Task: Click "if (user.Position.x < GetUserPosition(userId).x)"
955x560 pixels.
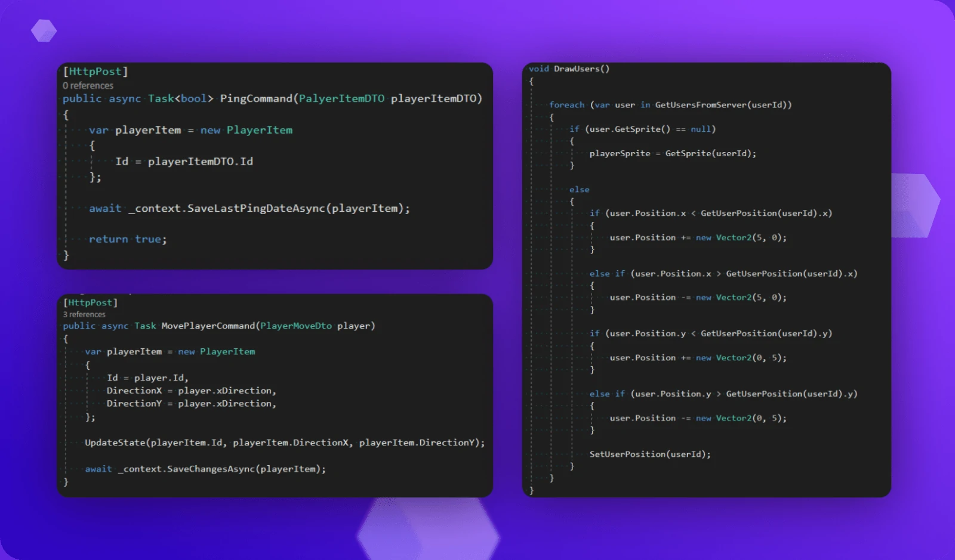Action: (711, 213)
